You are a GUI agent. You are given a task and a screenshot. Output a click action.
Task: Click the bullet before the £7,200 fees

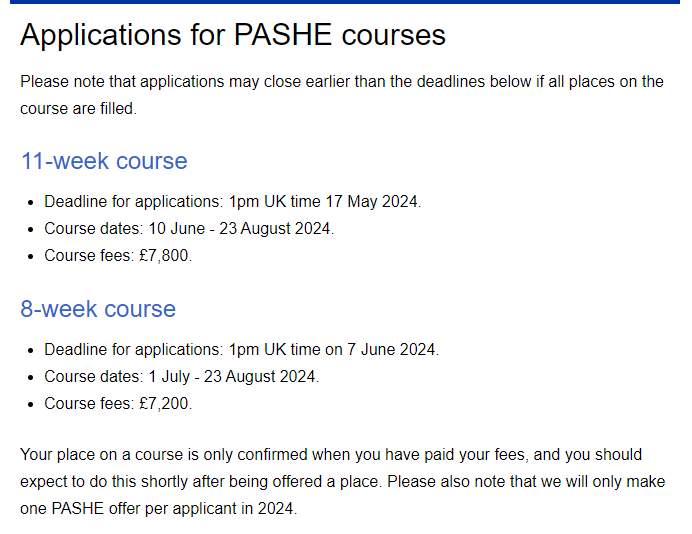[x=30, y=404]
